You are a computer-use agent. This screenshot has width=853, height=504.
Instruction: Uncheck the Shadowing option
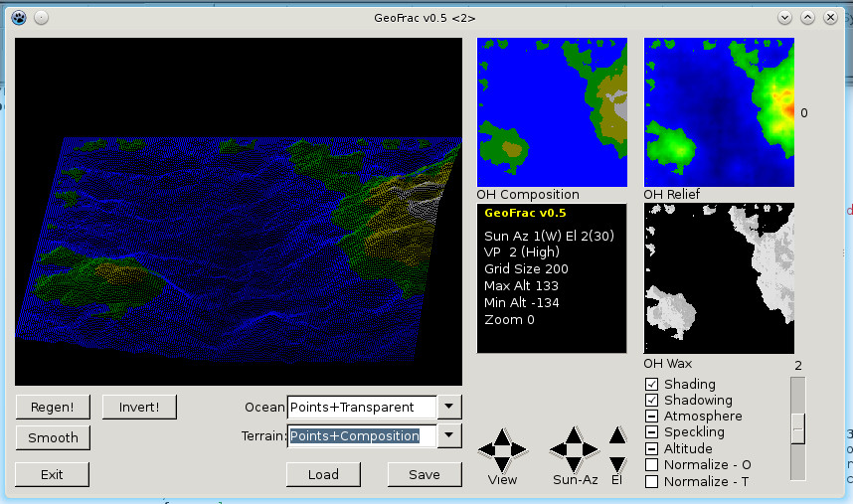click(x=651, y=401)
